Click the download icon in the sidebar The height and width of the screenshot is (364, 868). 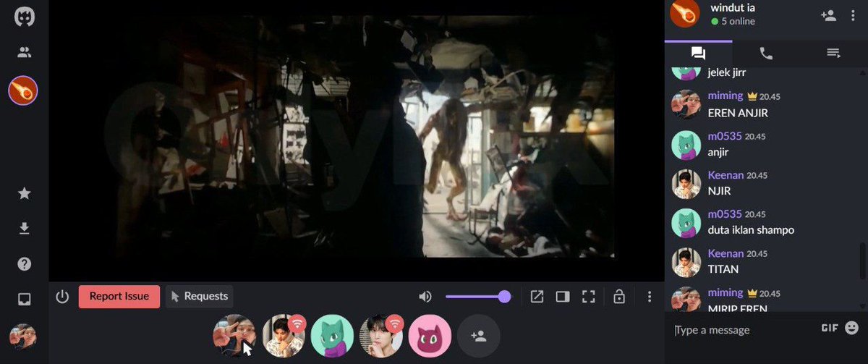click(x=24, y=229)
